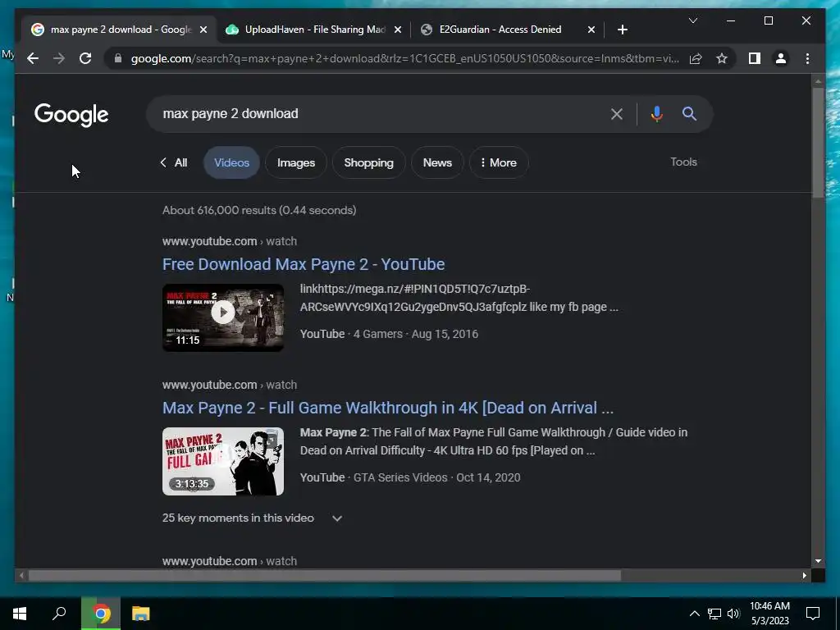840x630 pixels.
Task: Click Chrome icon in taskbar
Action: click(101, 614)
